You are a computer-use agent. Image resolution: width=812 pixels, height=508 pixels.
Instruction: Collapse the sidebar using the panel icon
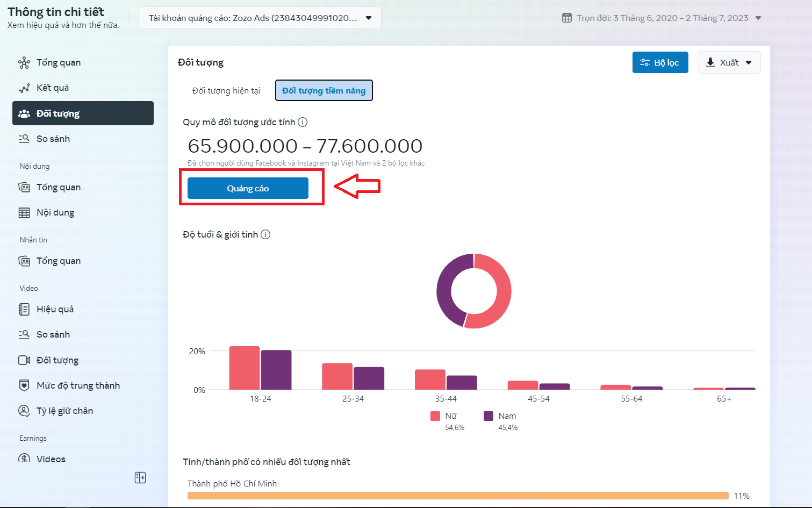click(140, 477)
